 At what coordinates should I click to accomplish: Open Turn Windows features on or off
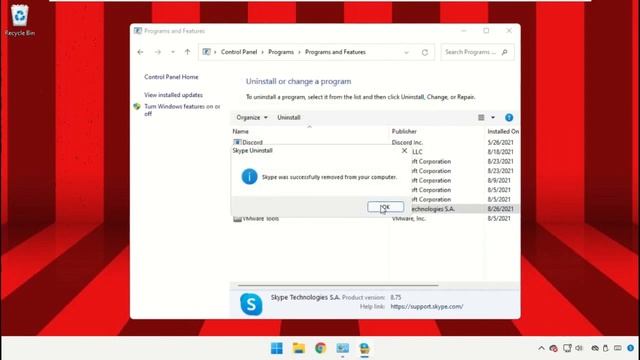pyautogui.click(x=182, y=110)
